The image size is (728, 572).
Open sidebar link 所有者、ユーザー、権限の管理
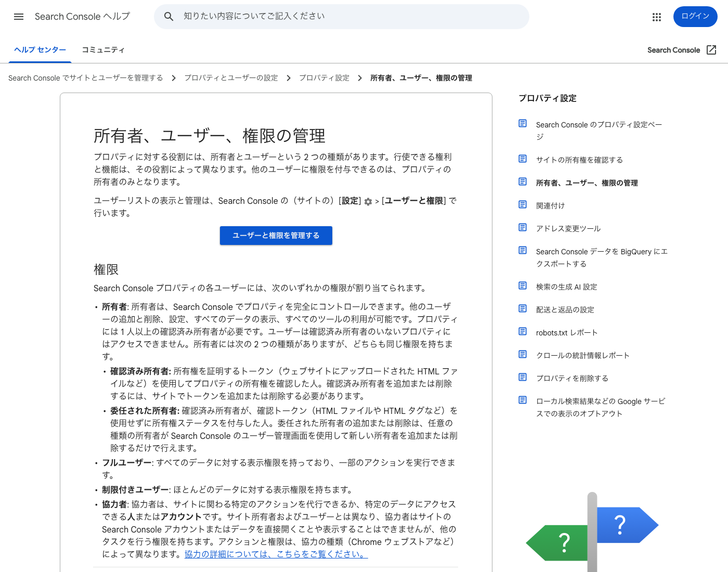coord(587,183)
